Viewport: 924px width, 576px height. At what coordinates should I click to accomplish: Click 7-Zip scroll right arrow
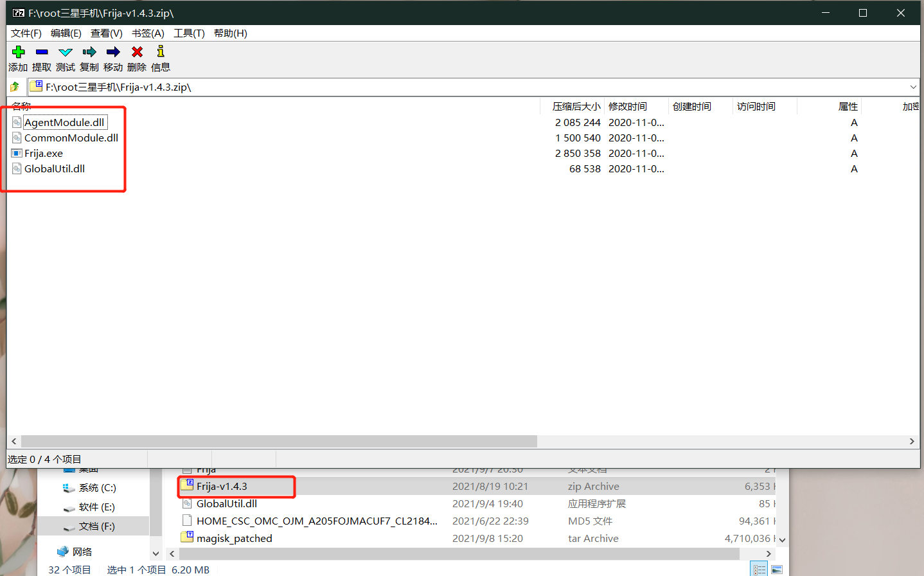[912, 441]
